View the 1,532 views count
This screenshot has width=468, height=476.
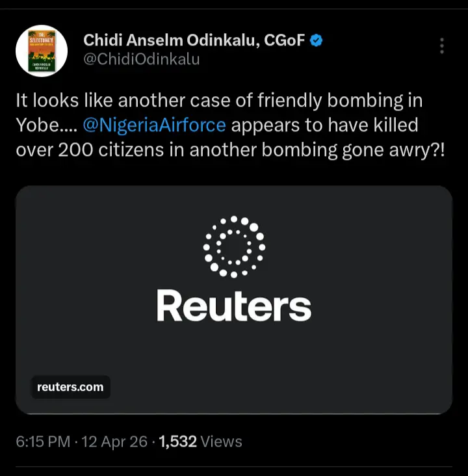point(177,442)
